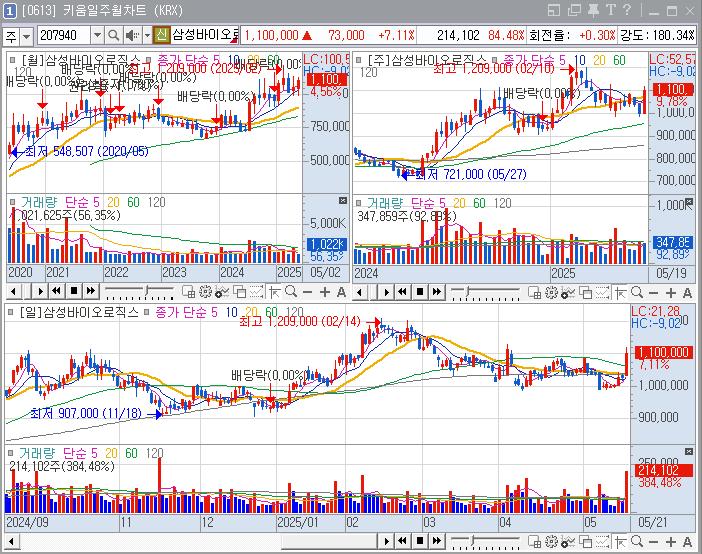Click the stock code field showing 207940
The height and width of the screenshot is (554, 702).
64,35
